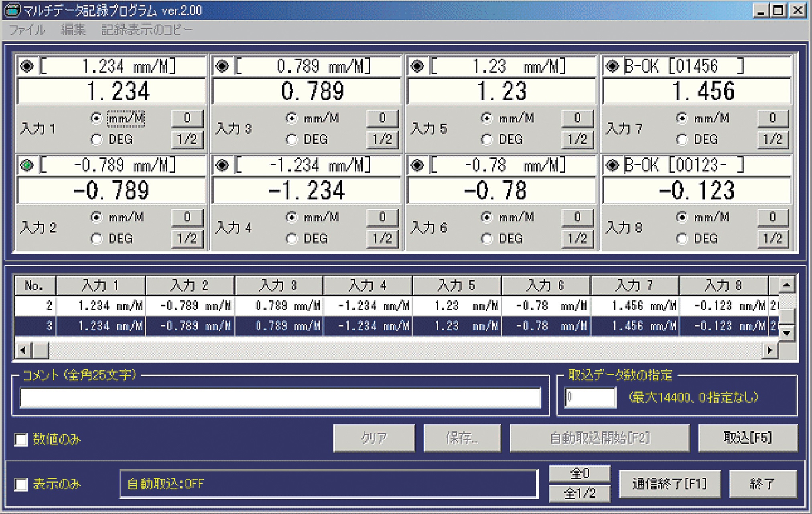Viewport: 812px width, 514px height.
Task: Zero the 入力 2 value with 0 button
Action: tap(187, 217)
